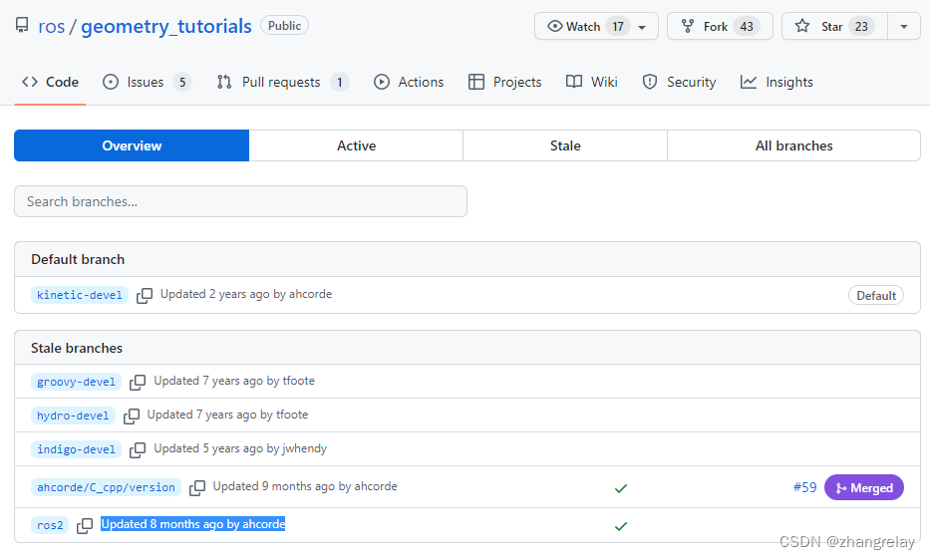Open the Code tab
Viewport: 930px width, 560px height.
(51, 82)
